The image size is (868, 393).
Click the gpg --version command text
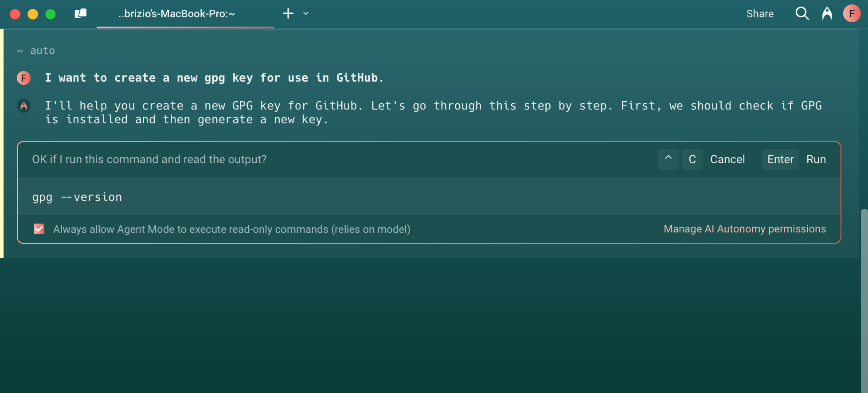(x=77, y=197)
